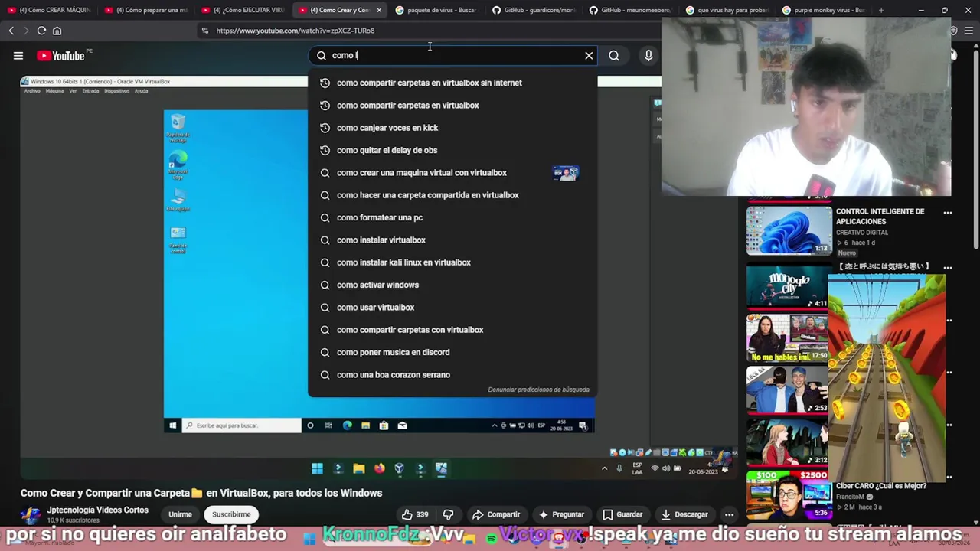Click the browser home icon
The width and height of the screenshot is (980, 551).
click(57, 31)
